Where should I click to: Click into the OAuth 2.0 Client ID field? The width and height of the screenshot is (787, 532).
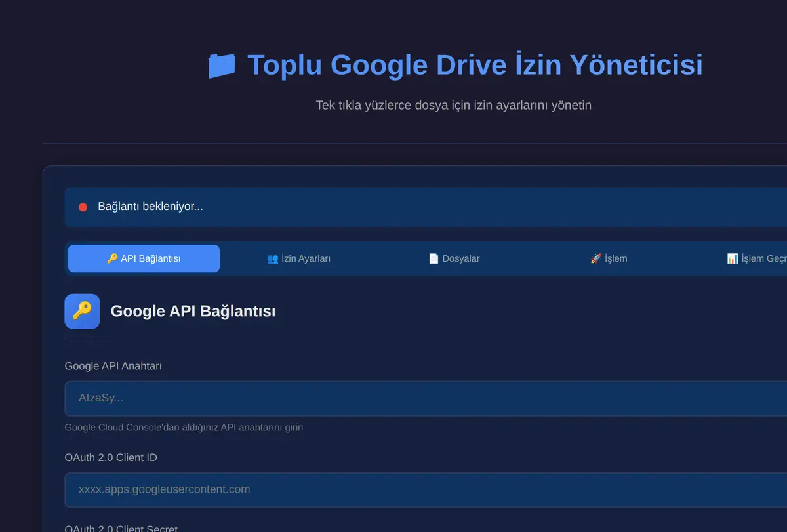point(426,490)
